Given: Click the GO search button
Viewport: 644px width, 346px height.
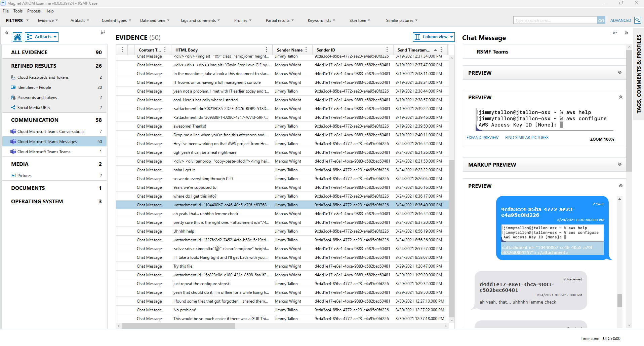Looking at the screenshot, I should (601, 21).
